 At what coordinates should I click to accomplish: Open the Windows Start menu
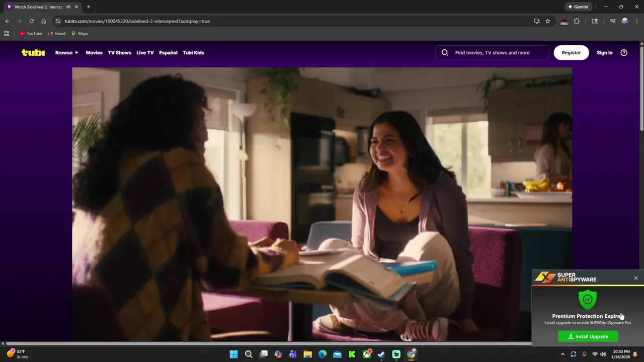point(233,354)
